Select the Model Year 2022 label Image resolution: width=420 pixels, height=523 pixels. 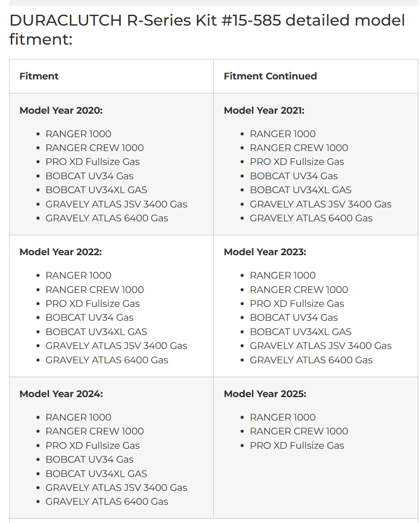pyautogui.click(x=61, y=252)
